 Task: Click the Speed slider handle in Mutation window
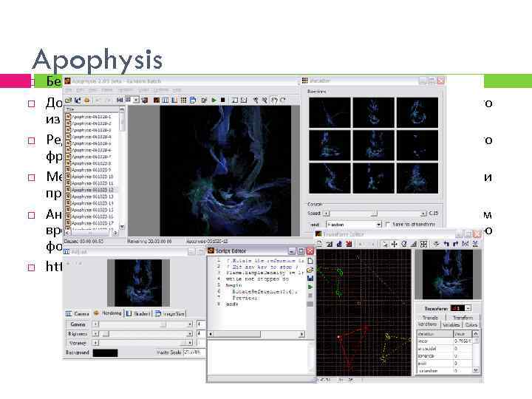(x=374, y=214)
